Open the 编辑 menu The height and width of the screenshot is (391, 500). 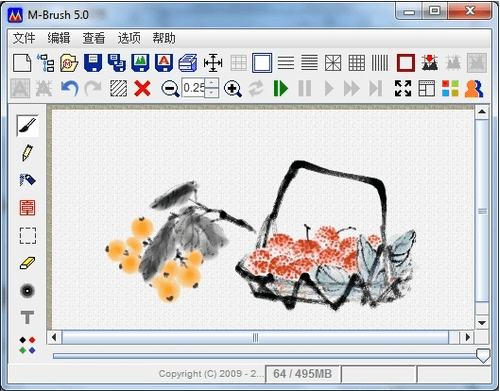59,38
